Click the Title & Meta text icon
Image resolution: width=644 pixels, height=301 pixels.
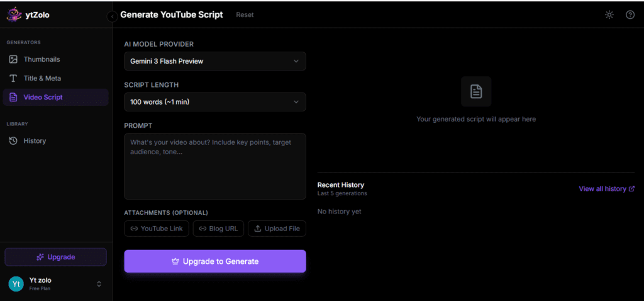coord(13,78)
